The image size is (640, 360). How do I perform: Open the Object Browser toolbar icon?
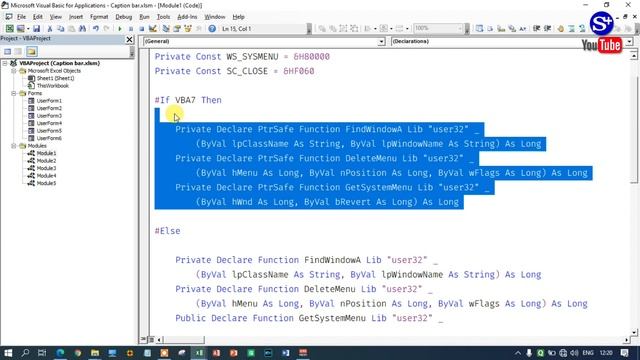coord(188,29)
